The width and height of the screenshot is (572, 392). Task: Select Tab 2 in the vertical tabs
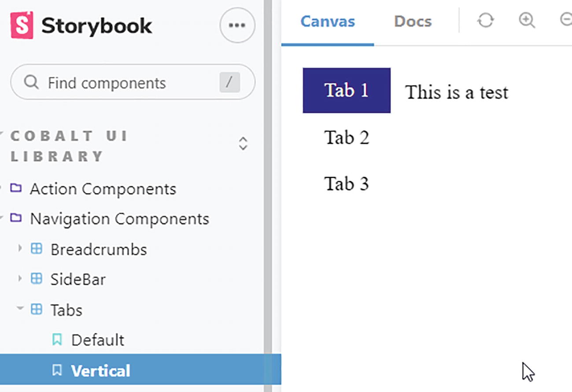[347, 138]
